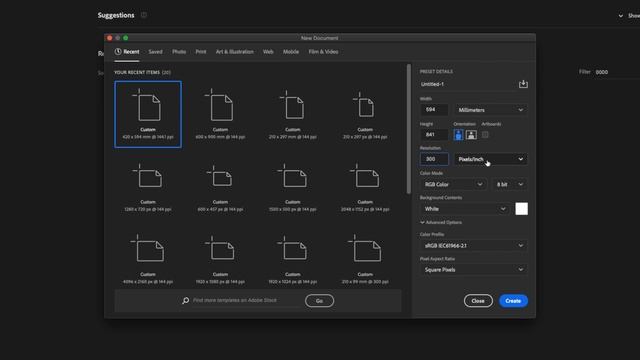640x360 pixels.
Task: Switch to the Saved tab
Action: (x=155, y=52)
